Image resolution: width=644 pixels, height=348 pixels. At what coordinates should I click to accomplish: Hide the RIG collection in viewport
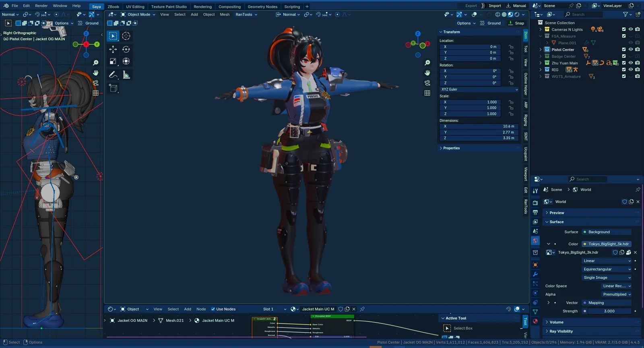[x=631, y=70]
